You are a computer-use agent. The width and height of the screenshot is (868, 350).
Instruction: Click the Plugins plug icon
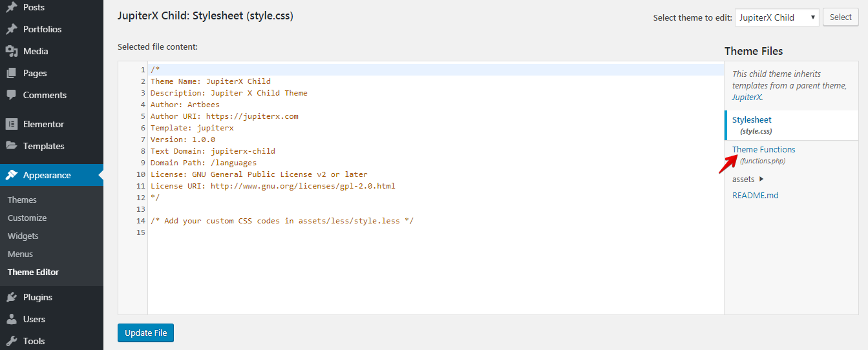pyautogui.click(x=11, y=297)
